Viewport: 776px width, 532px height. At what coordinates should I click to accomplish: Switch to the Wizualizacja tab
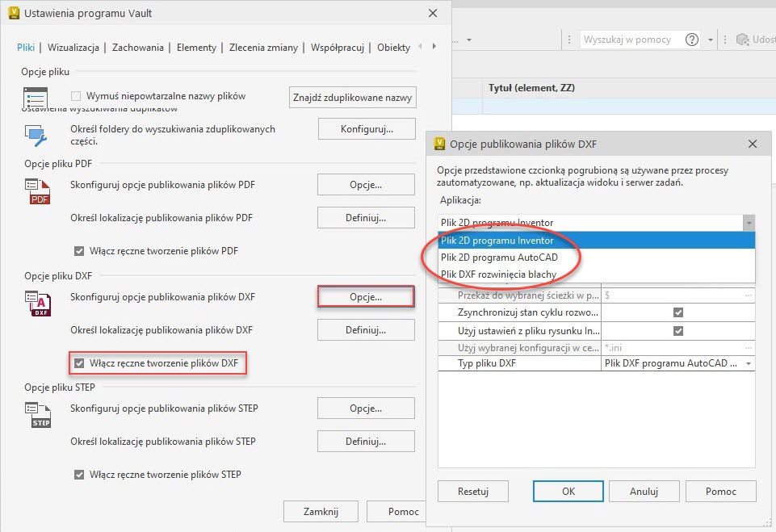73,48
